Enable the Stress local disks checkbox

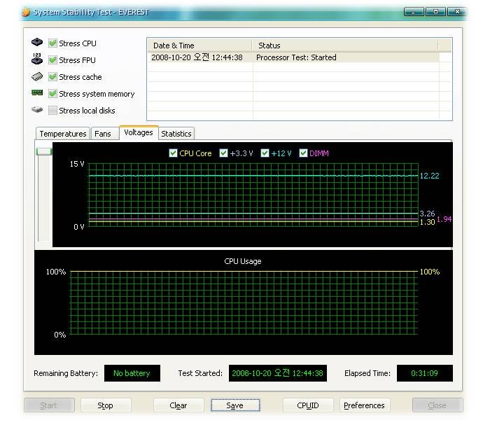coord(52,110)
